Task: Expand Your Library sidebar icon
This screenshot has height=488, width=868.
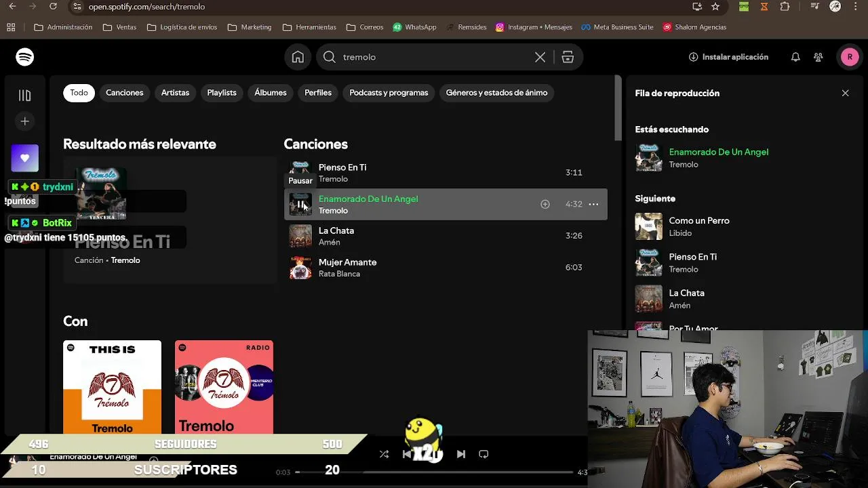Action: [25, 96]
